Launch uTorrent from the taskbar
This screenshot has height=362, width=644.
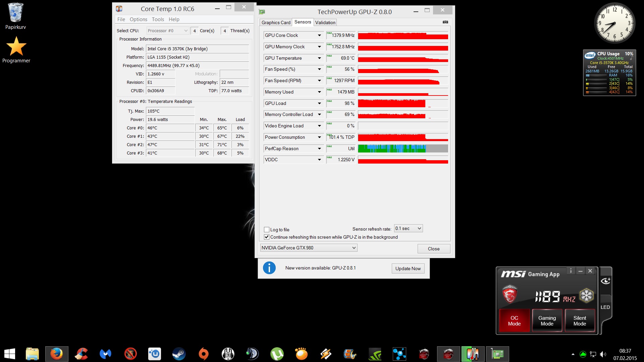pyautogui.click(x=277, y=354)
